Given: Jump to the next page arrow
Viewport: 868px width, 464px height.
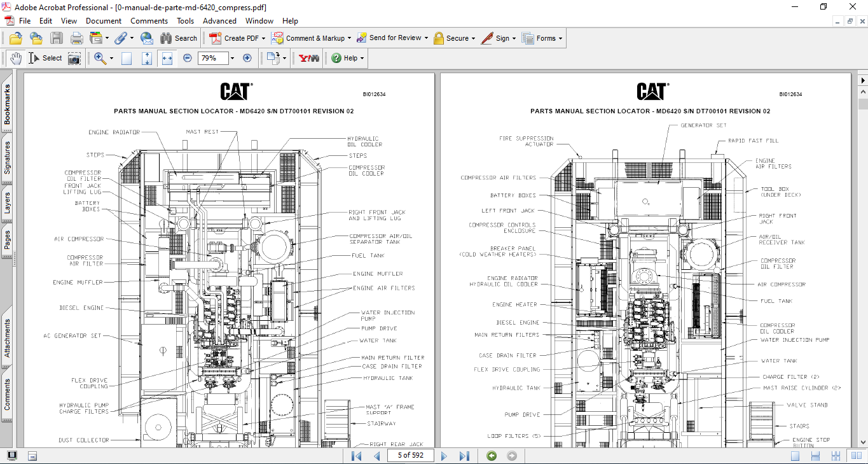Looking at the screenshot, I should [x=444, y=456].
